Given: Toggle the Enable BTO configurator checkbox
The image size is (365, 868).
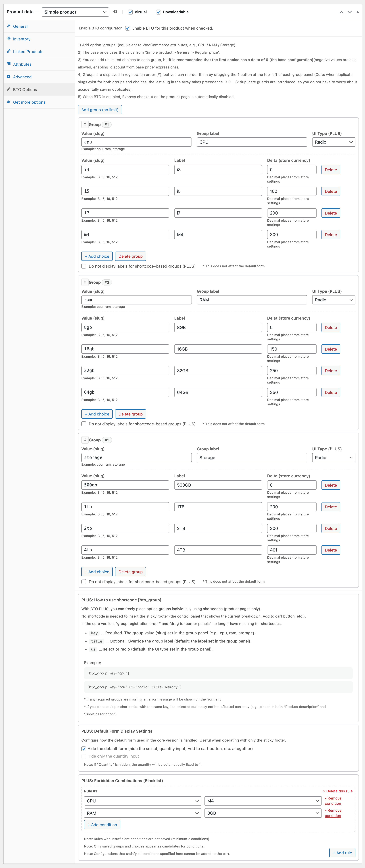Looking at the screenshot, I should (127, 28).
